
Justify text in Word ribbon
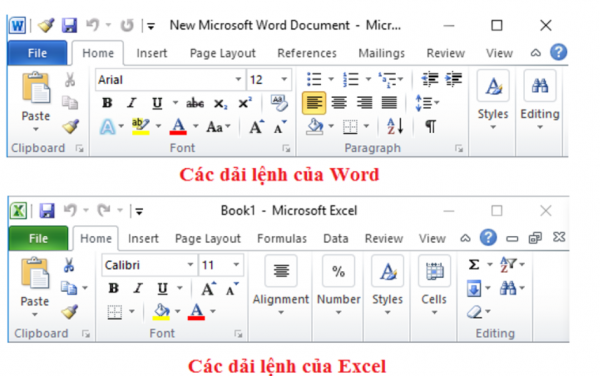click(x=389, y=103)
